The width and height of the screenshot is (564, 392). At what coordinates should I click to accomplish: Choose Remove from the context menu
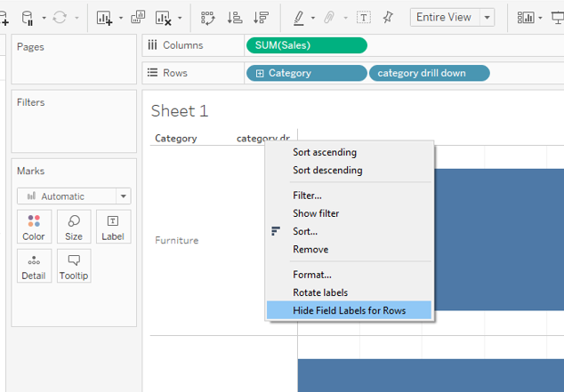tap(349, 250)
